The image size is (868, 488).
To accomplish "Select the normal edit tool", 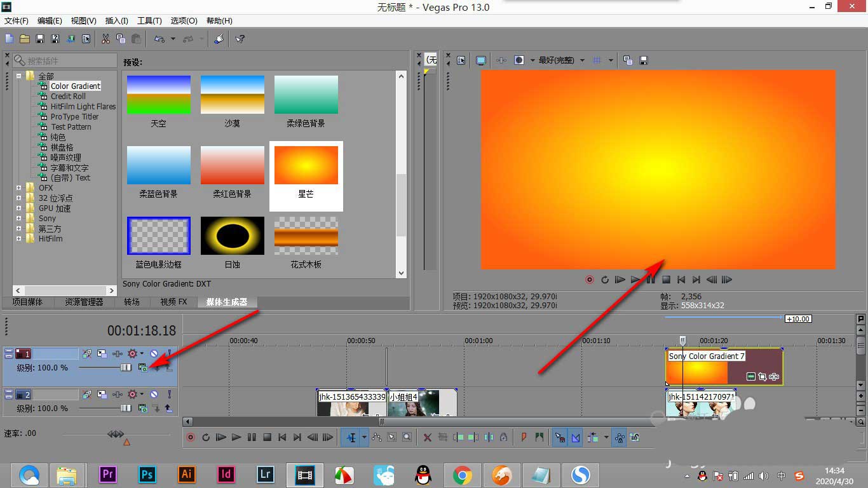I will point(351,437).
